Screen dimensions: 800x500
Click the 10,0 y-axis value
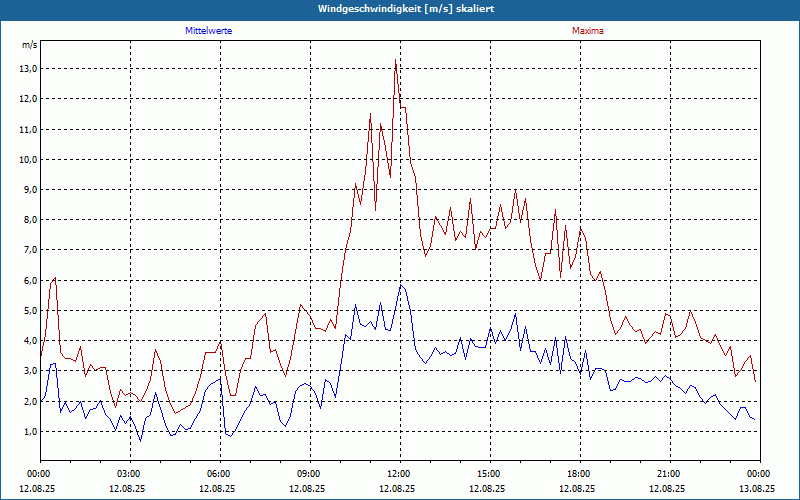tap(29, 160)
